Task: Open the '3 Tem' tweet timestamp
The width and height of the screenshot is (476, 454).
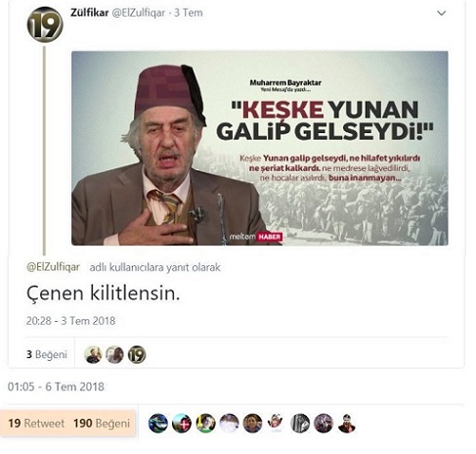Action: pyautogui.click(x=189, y=13)
